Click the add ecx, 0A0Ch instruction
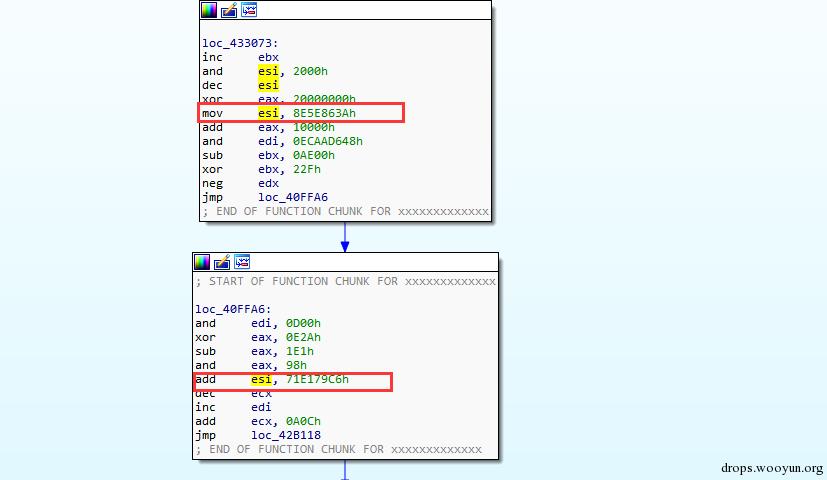Image resolution: width=827 pixels, height=480 pixels. coord(258,421)
